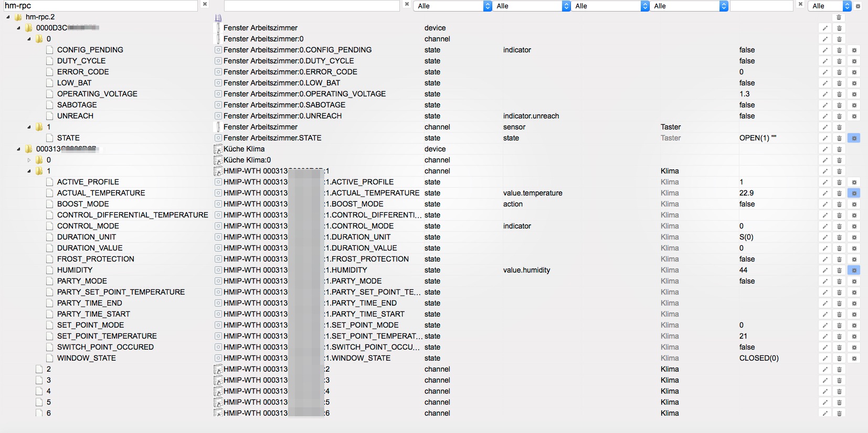Select the CONTROL_DIFFERENTIAL_TEMPERATURE entry
This screenshot has width=868, height=433.
tap(132, 215)
